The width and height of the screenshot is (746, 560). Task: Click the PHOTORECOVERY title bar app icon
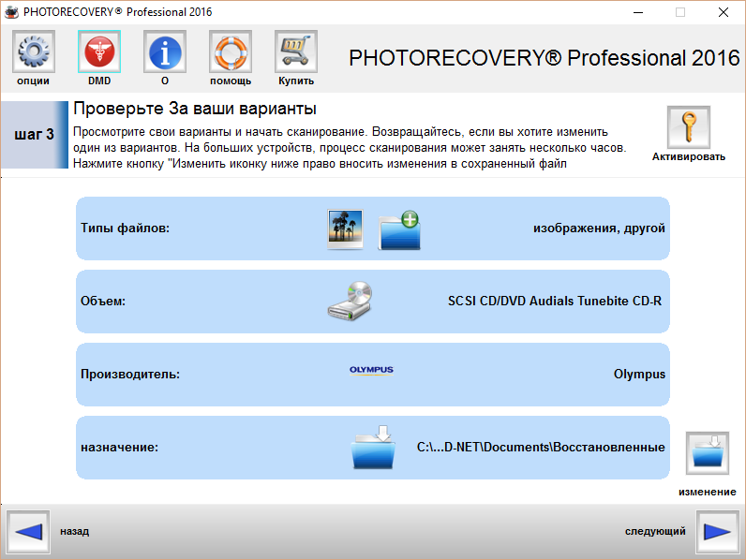pyautogui.click(x=11, y=12)
